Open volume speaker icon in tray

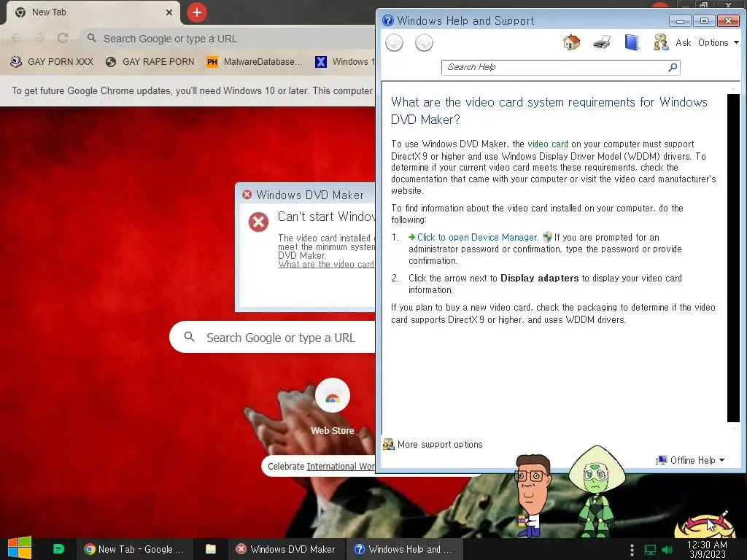pyautogui.click(x=667, y=550)
